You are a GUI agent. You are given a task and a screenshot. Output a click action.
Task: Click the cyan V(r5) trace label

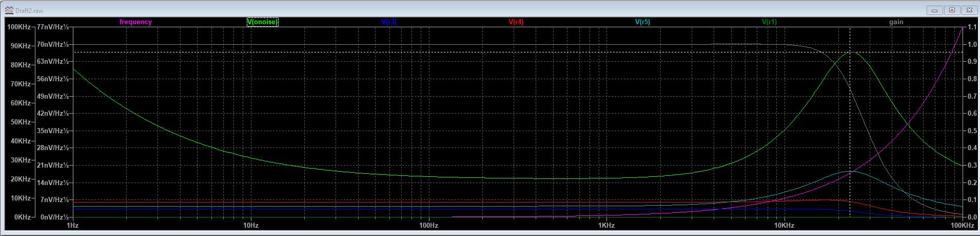(x=642, y=22)
